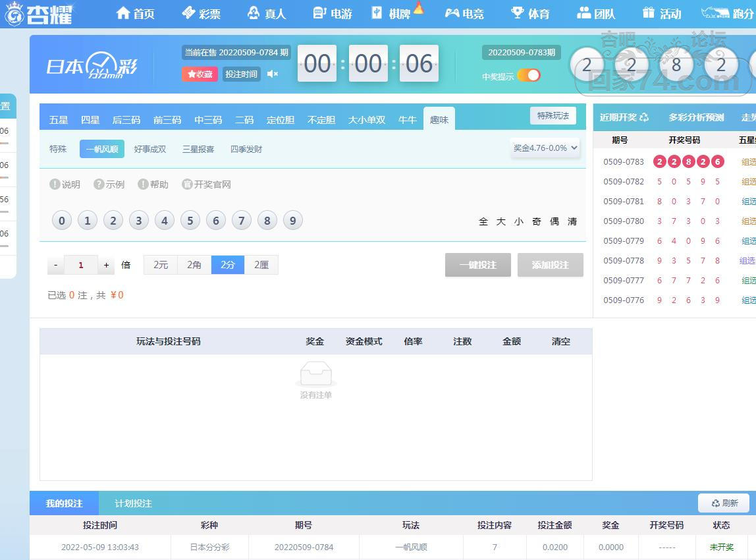Switch to the 计划投注 tab
The image size is (756, 560).
pyautogui.click(x=133, y=503)
